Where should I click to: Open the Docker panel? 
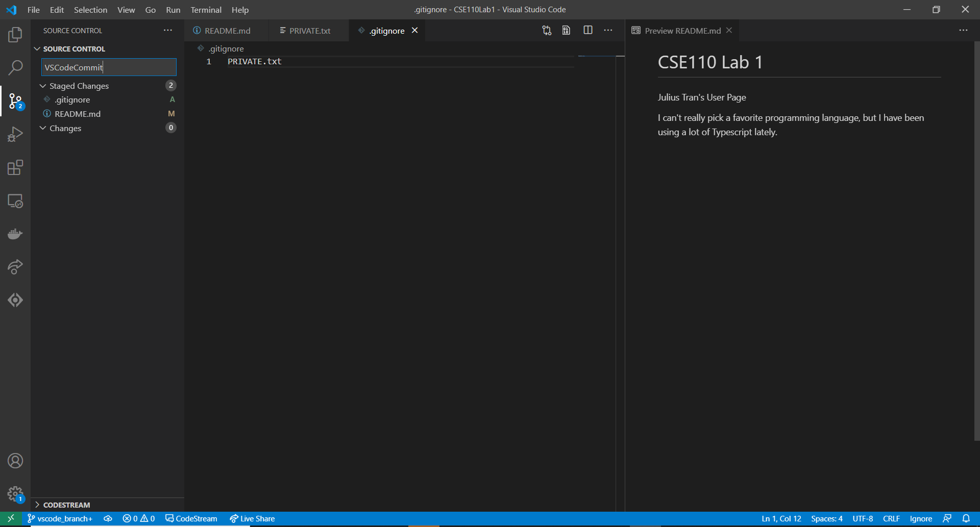(15, 234)
